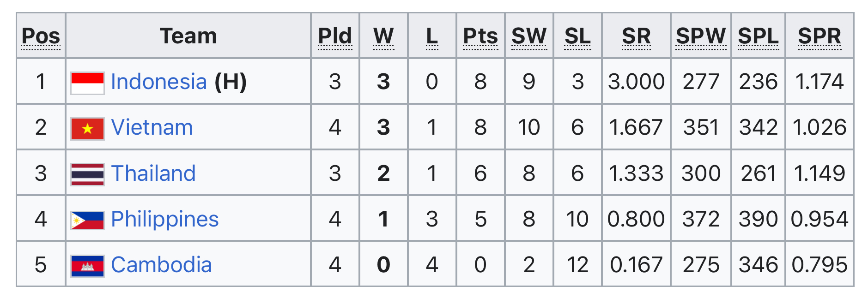Click the Cambodia flag icon

click(x=87, y=266)
